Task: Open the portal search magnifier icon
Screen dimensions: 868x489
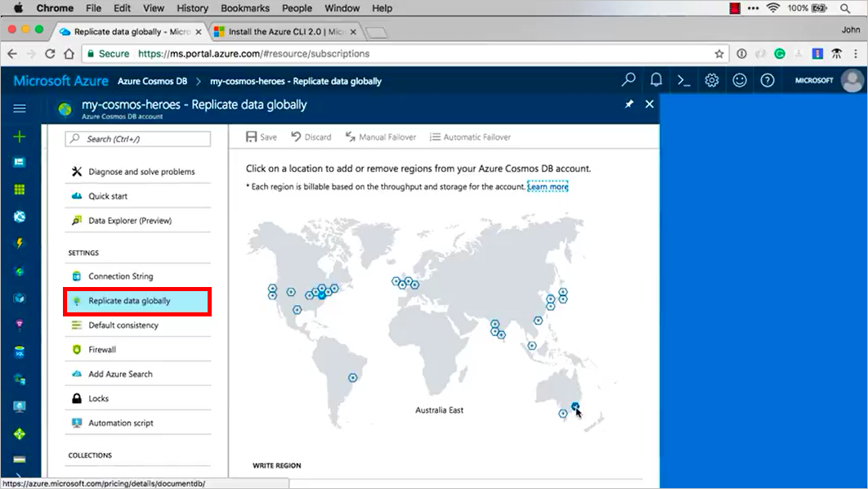Action: coord(627,80)
